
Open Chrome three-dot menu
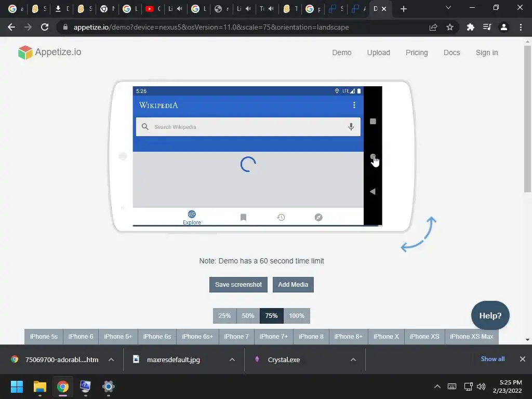[521, 27]
